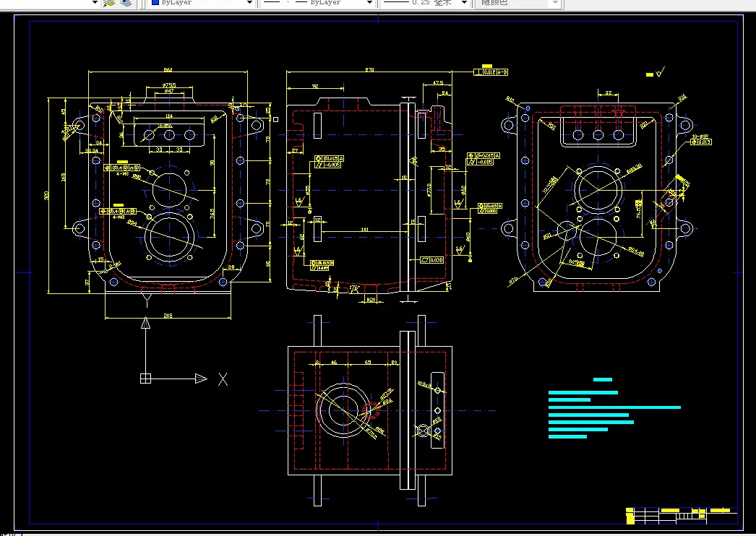Select the A-B perpendicularity tolerance frame
The width and height of the screenshot is (756, 536).
click(x=491, y=72)
